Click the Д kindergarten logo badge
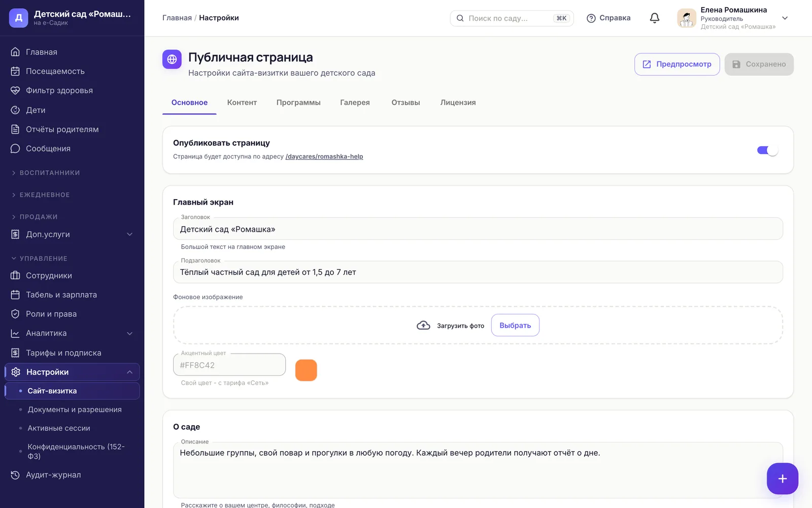812x508 pixels. [x=19, y=18]
